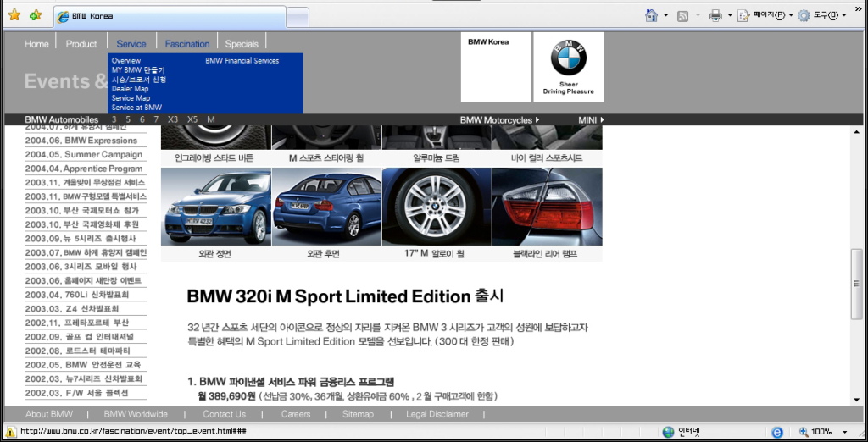Open the 외관 정면 front exterior thumbnail

pyautogui.click(x=216, y=207)
